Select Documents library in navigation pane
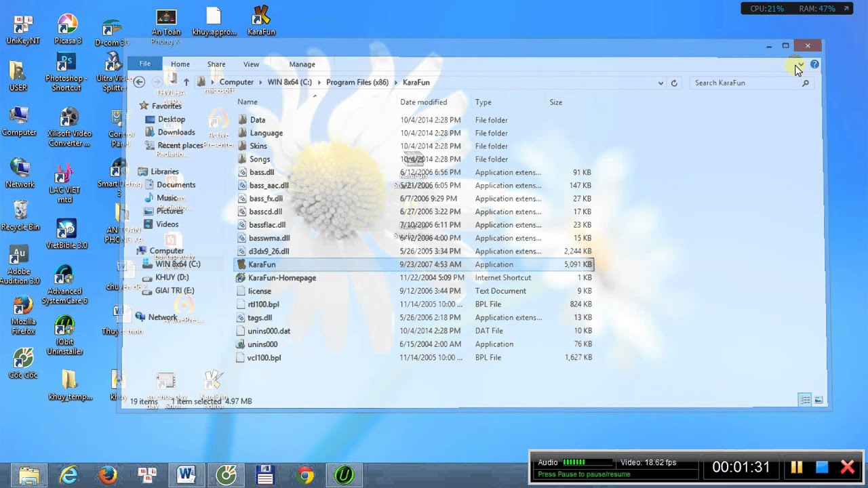 pyautogui.click(x=176, y=184)
